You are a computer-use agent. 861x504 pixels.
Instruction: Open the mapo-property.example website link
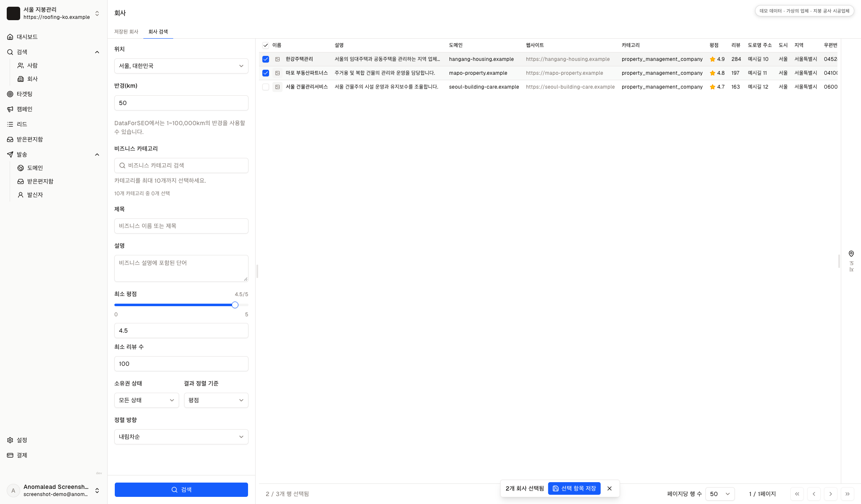click(564, 73)
